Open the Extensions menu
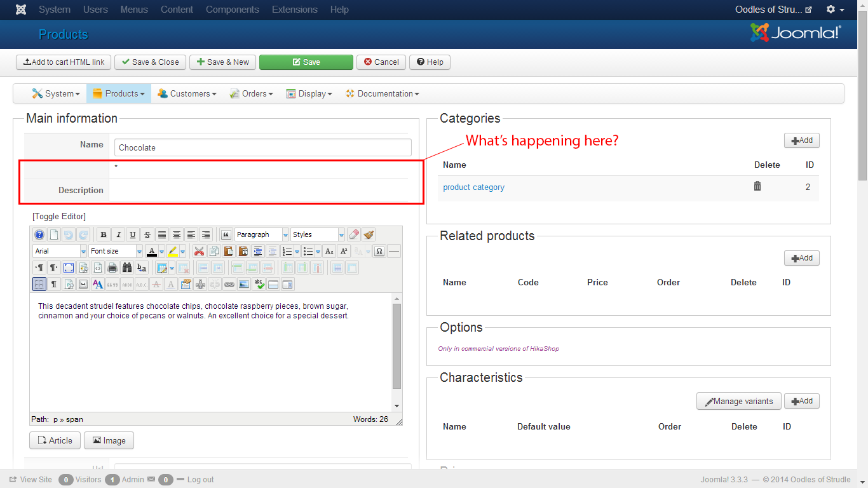Image resolution: width=868 pixels, height=488 pixels. coord(295,10)
